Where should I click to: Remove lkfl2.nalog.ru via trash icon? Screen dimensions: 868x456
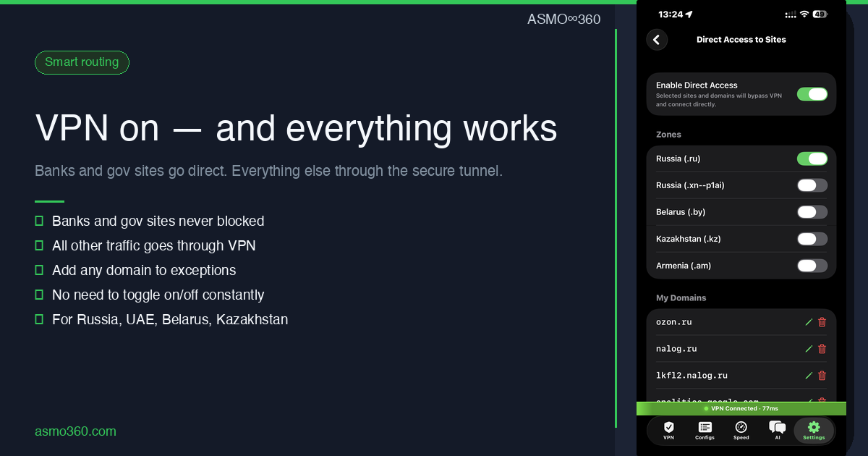point(822,376)
